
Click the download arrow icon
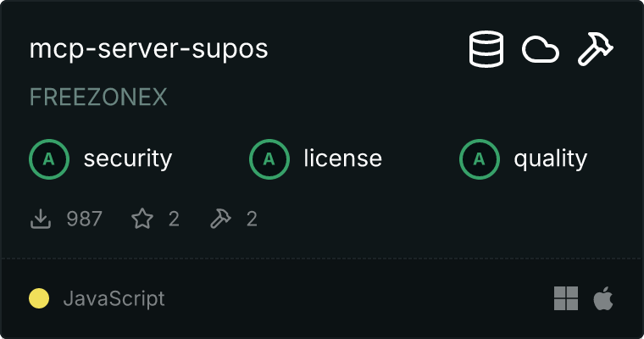coord(41,219)
